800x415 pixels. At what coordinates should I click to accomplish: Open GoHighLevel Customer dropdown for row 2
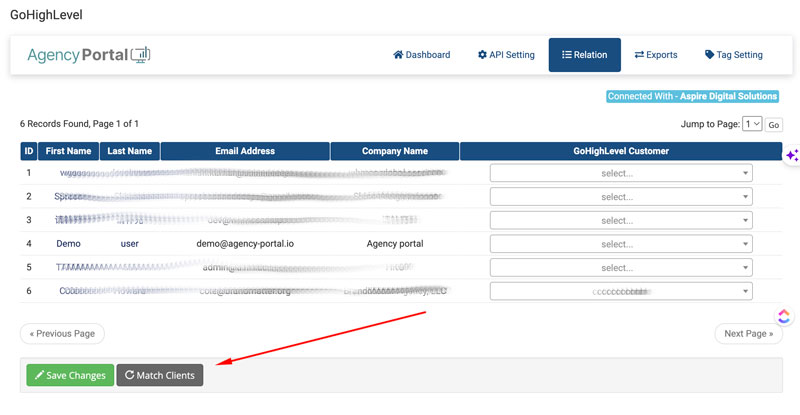[621, 197]
